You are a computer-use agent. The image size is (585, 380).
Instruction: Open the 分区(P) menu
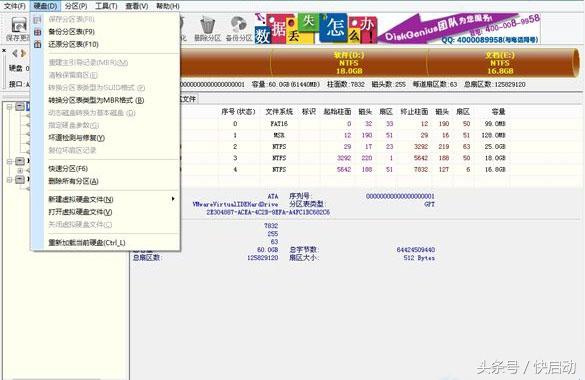point(76,6)
